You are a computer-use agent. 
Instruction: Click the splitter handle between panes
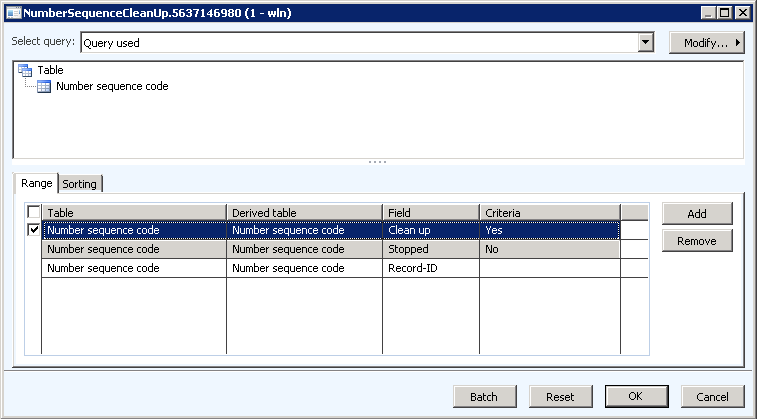[378, 162]
